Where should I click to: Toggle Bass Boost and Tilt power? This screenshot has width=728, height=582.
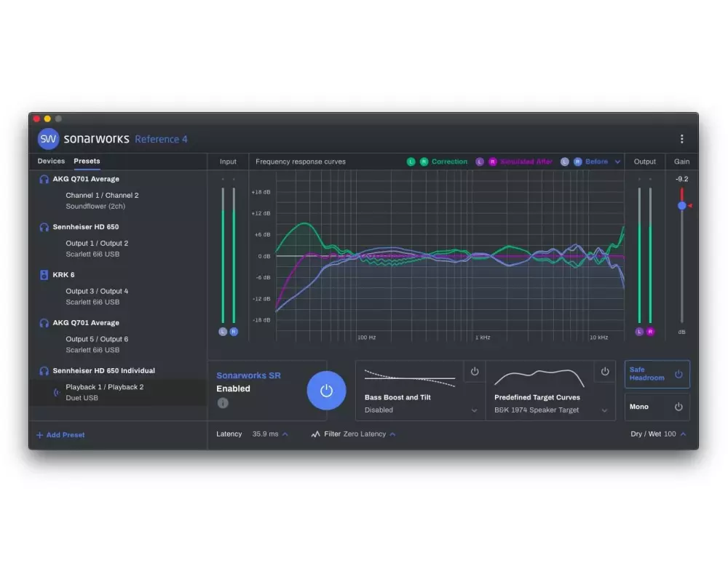click(475, 371)
